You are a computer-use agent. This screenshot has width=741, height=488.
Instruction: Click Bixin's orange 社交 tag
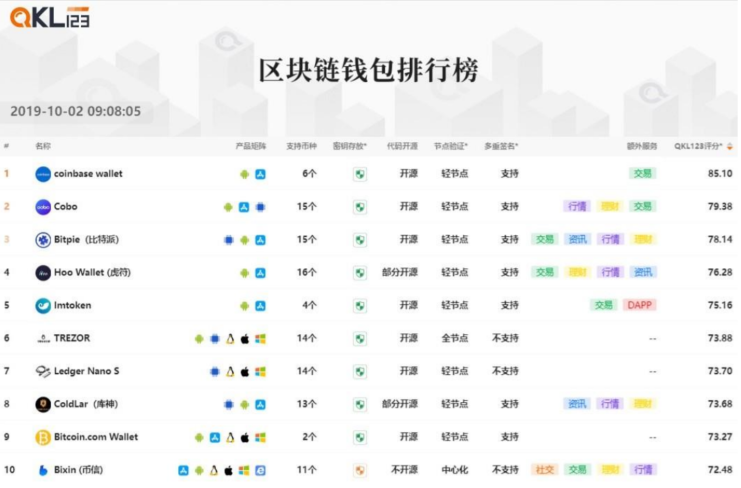pyautogui.click(x=544, y=470)
